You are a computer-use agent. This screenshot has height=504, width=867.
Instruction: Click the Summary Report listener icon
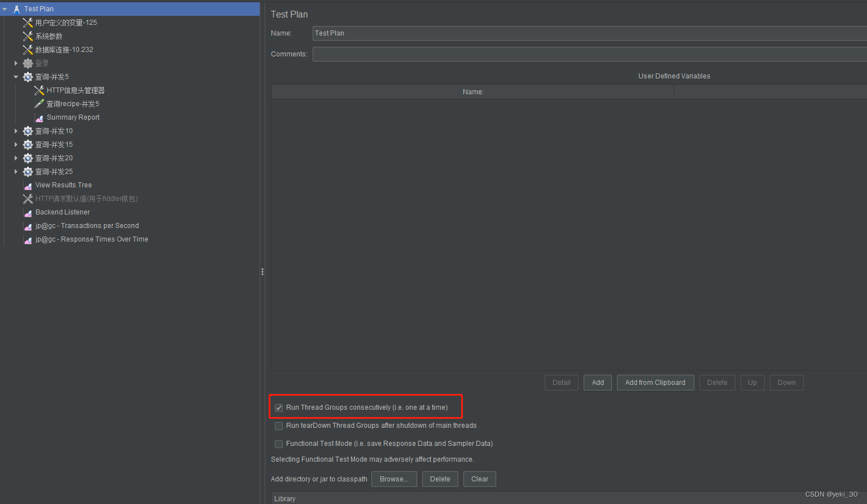point(39,118)
